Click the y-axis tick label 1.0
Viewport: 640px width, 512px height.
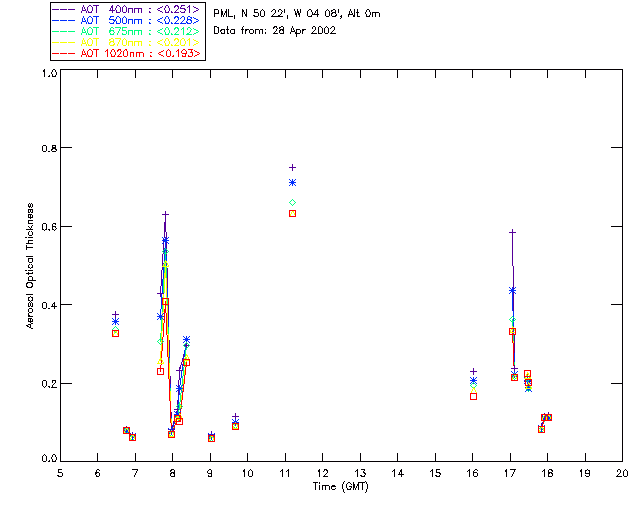pos(49,73)
